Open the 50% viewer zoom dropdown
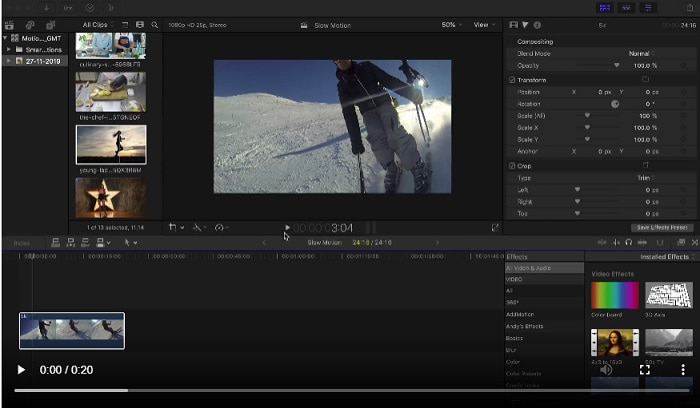 tap(451, 25)
